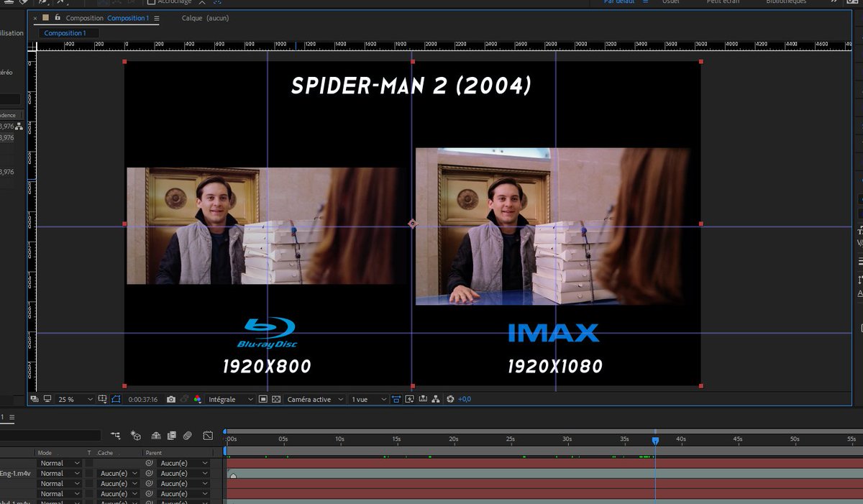863x504 pixels.
Task: Toggle the region of interest button
Action: coord(262,399)
